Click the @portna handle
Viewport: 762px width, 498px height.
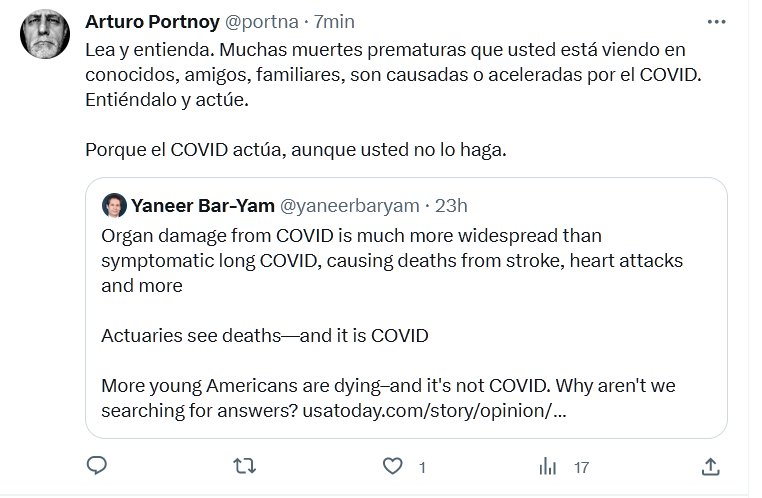point(244,21)
